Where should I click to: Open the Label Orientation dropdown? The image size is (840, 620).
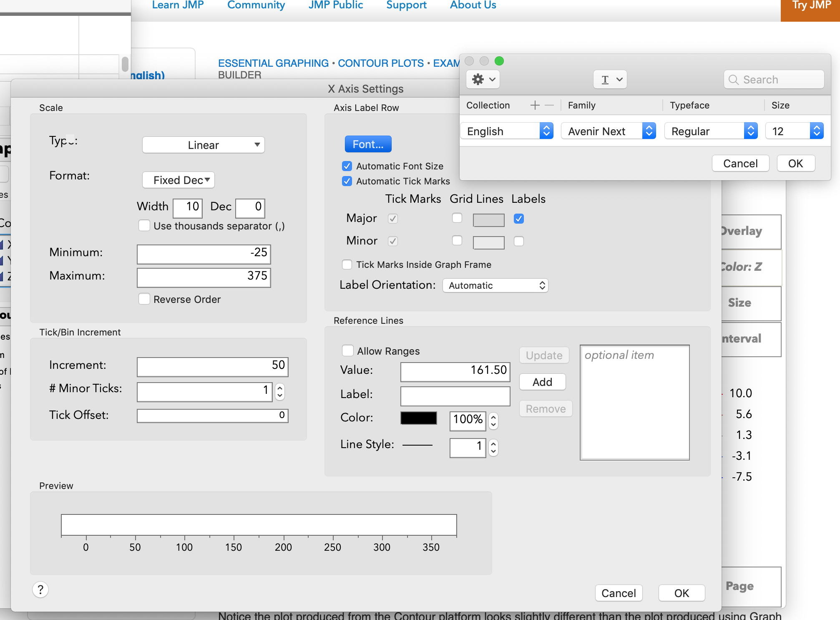point(495,285)
